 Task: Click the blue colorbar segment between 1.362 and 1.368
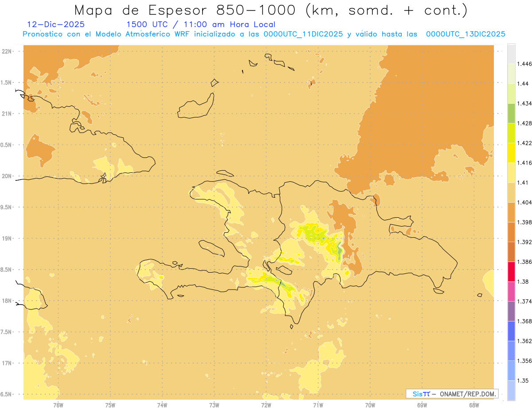click(511, 331)
